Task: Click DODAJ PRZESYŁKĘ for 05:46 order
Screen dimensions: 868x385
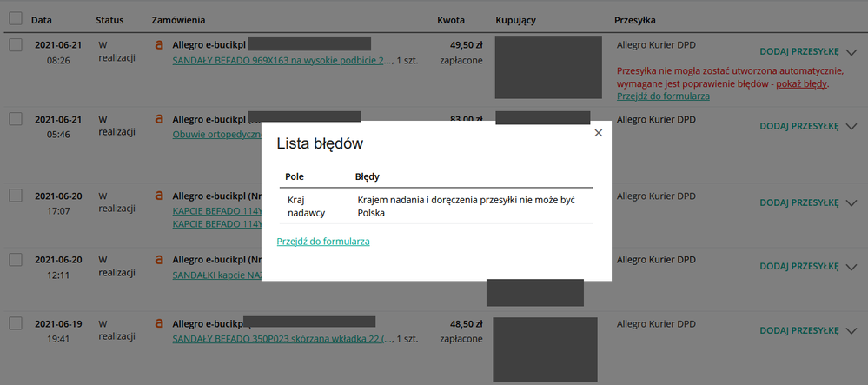Action: point(799,126)
